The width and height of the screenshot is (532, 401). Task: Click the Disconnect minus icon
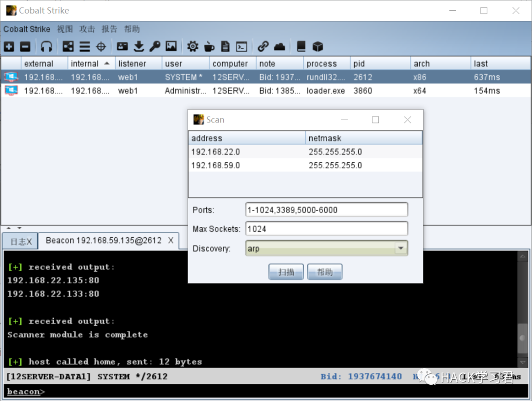(x=25, y=46)
